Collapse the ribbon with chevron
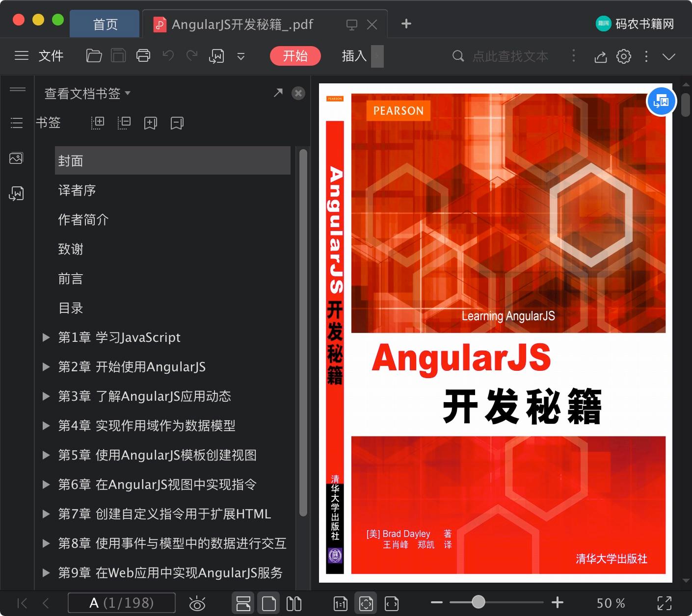 pyautogui.click(x=668, y=56)
